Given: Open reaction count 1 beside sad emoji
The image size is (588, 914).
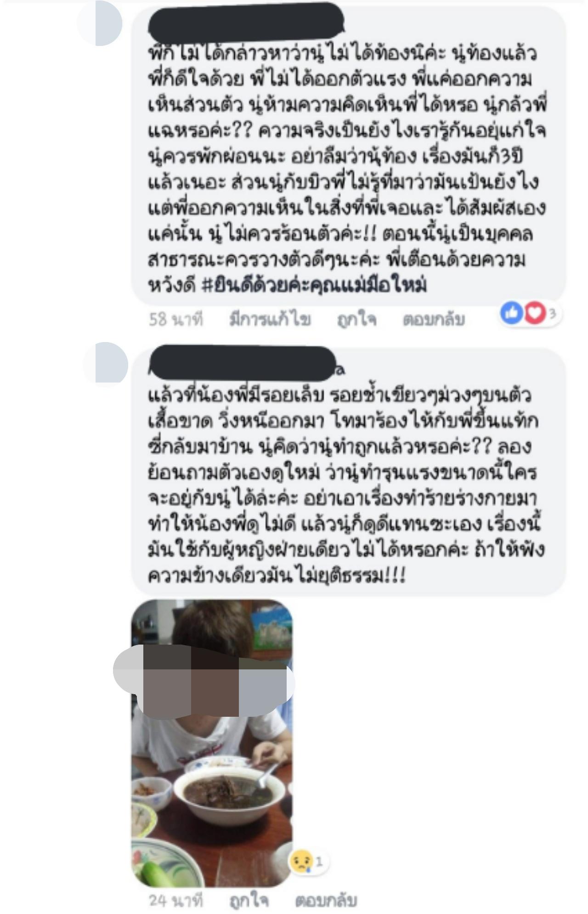Looking at the screenshot, I should [x=319, y=862].
